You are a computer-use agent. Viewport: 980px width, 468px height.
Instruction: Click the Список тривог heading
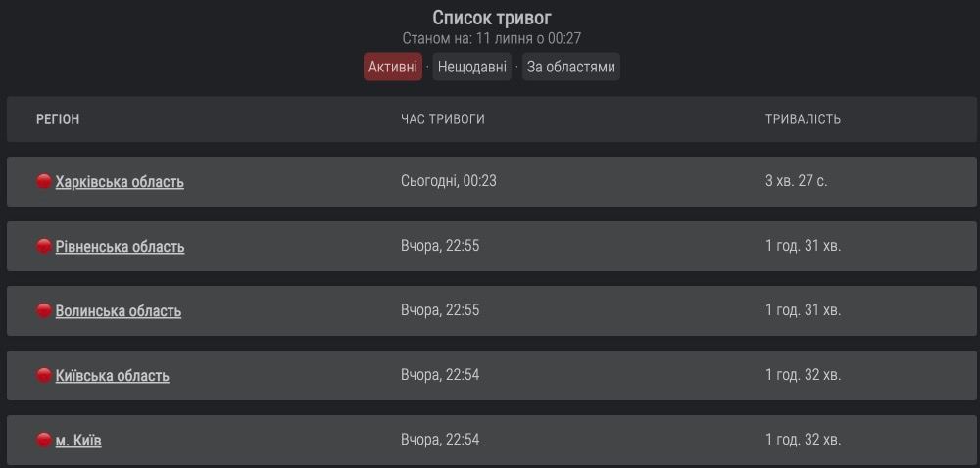point(492,18)
